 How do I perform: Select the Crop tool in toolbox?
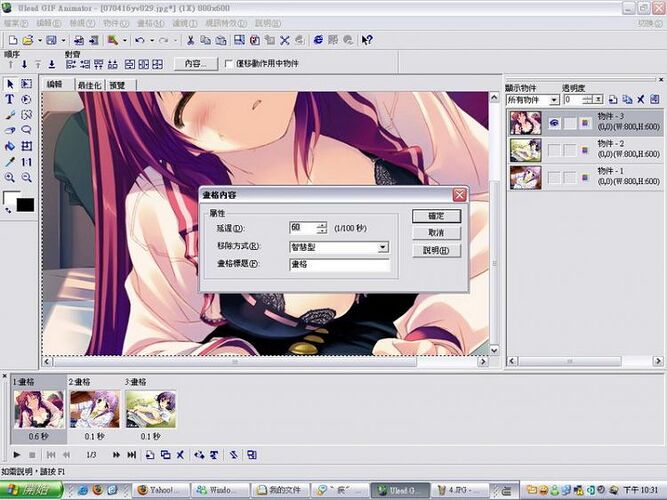[x=26, y=146]
